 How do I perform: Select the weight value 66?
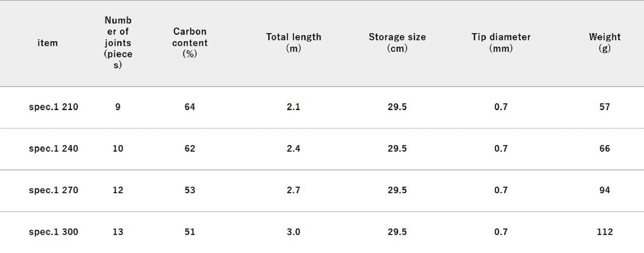604,148
